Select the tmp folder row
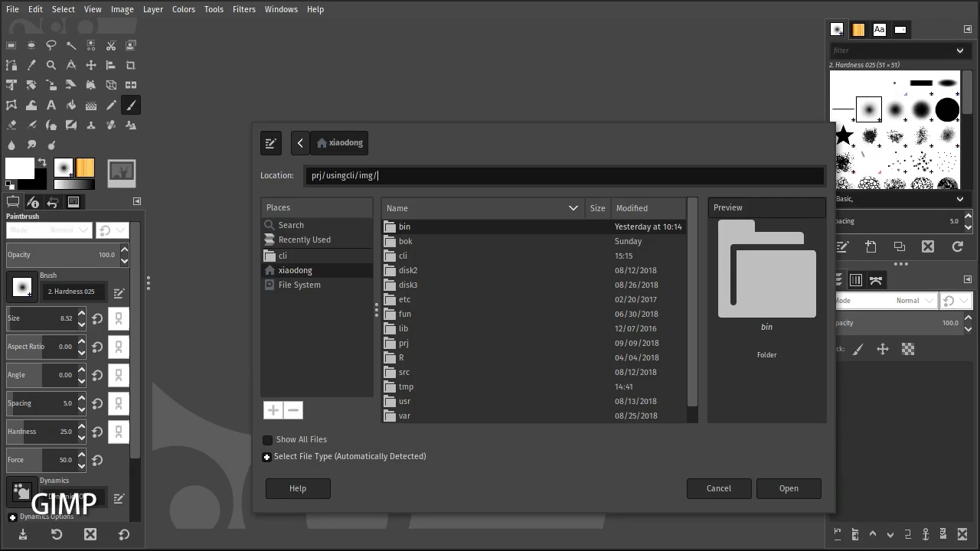980x551 pixels. coord(533,386)
